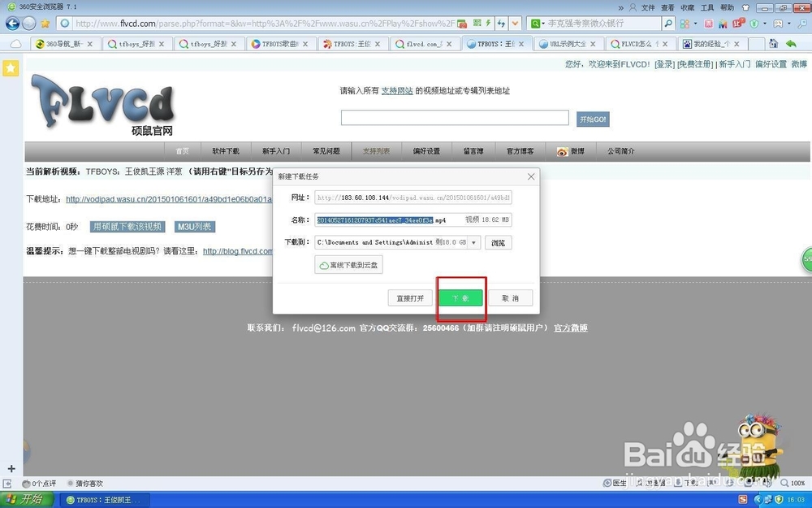Image resolution: width=812 pixels, height=508 pixels.
Task: Go back with the browser back arrow
Action: 12,24
